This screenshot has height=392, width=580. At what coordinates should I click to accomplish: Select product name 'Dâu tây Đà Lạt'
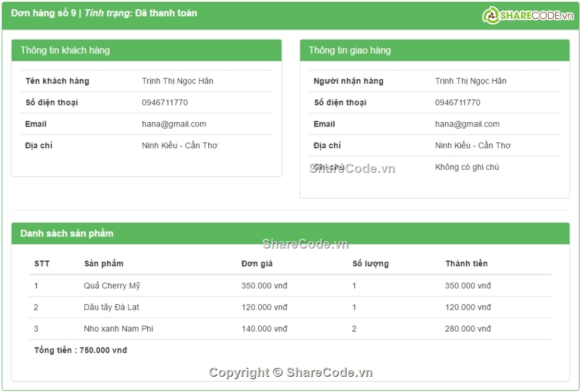(x=111, y=307)
